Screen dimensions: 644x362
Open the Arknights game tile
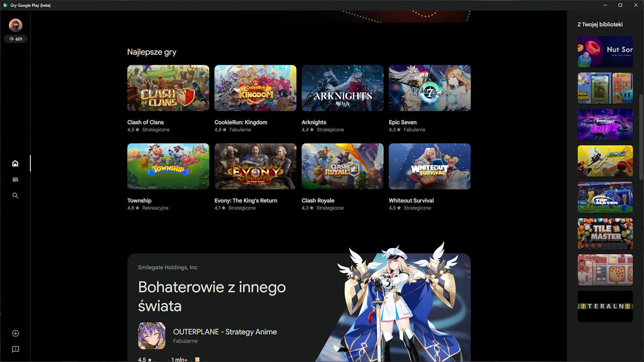pyautogui.click(x=342, y=88)
